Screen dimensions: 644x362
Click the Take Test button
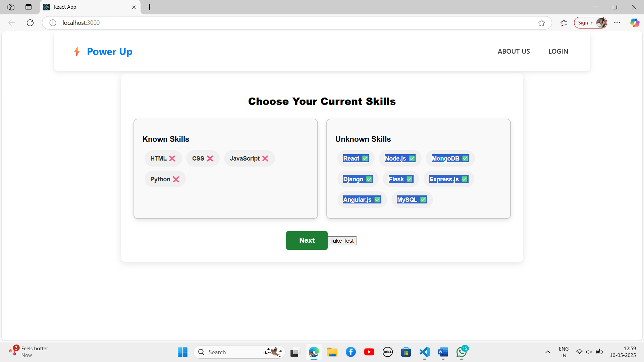coord(342,241)
